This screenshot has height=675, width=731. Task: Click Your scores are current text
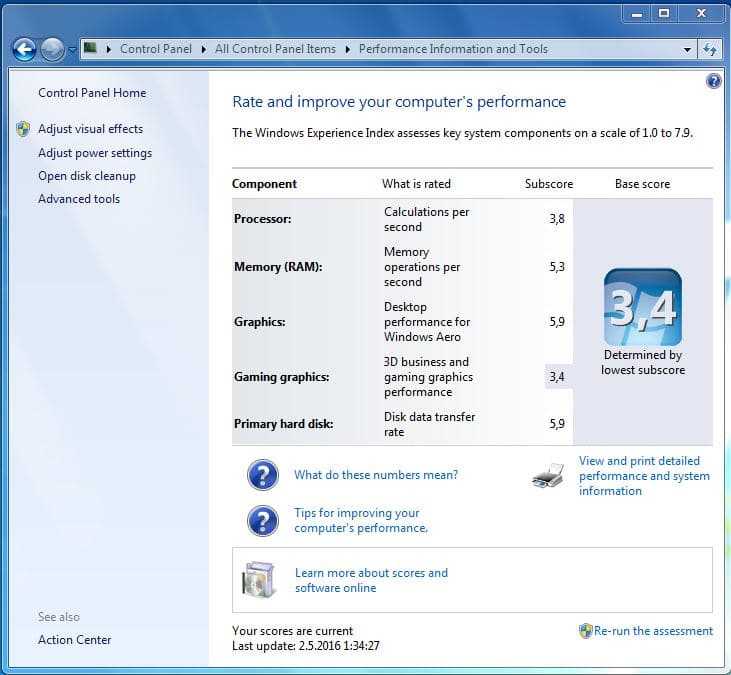[x=292, y=631]
